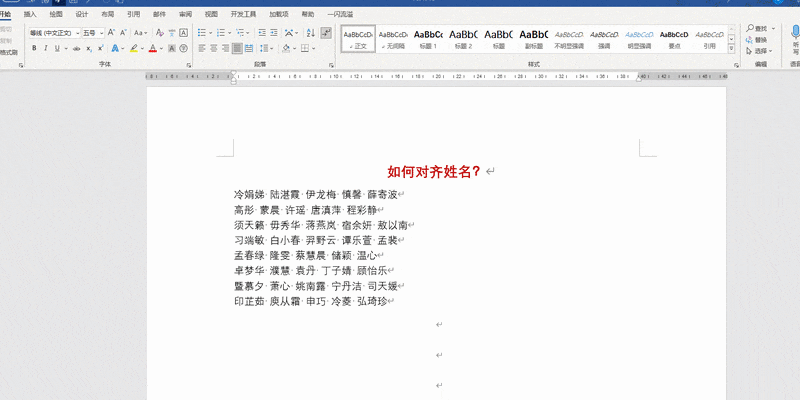Toggle justify alignment button
The width and height of the screenshot is (800, 400).
click(237, 48)
